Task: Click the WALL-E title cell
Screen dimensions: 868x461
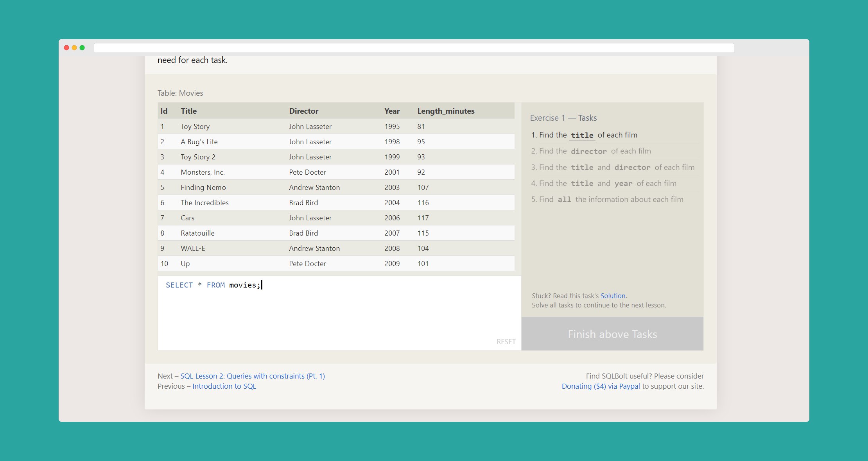Action: [x=193, y=248]
